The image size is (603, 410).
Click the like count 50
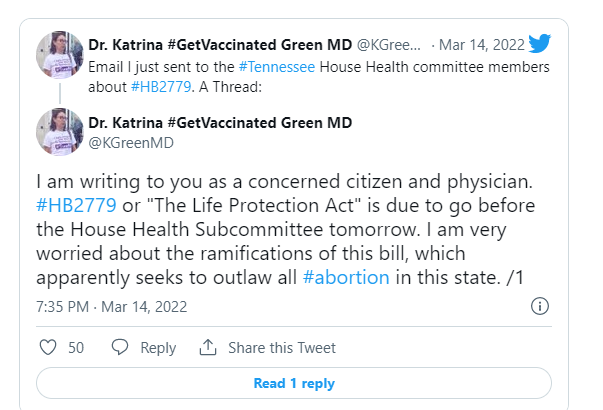click(x=76, y=348)
